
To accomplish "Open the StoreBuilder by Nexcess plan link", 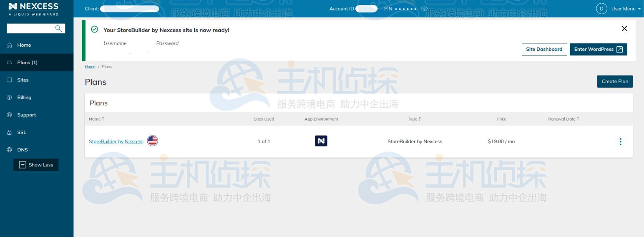I will point(116,141).
